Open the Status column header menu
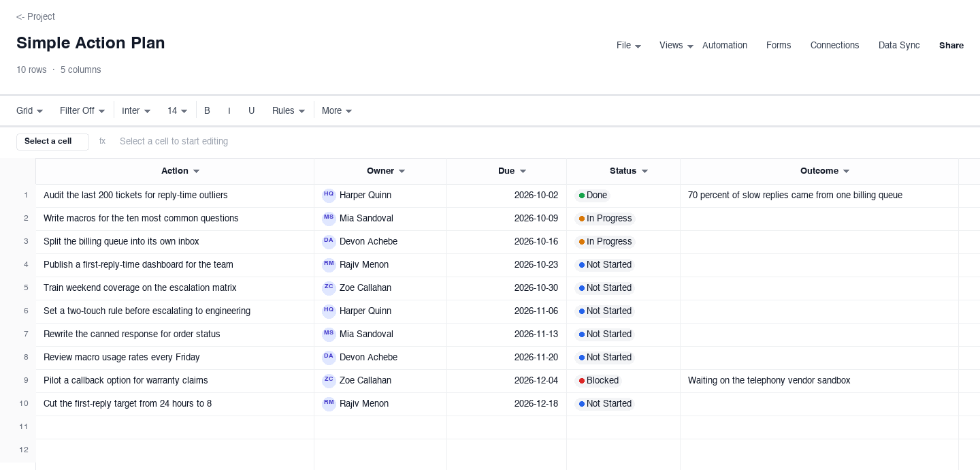The width and height of the screenshot is (980, 470). pyautogui.click(x=644, y=172)
